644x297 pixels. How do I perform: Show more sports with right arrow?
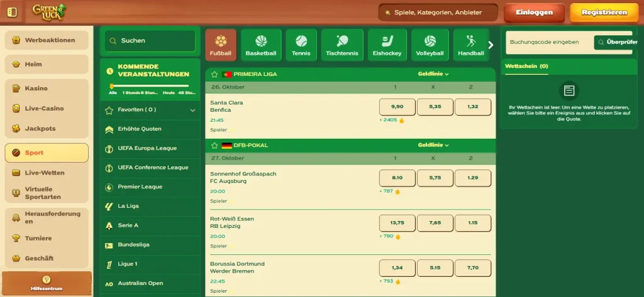tap(491, 45)
